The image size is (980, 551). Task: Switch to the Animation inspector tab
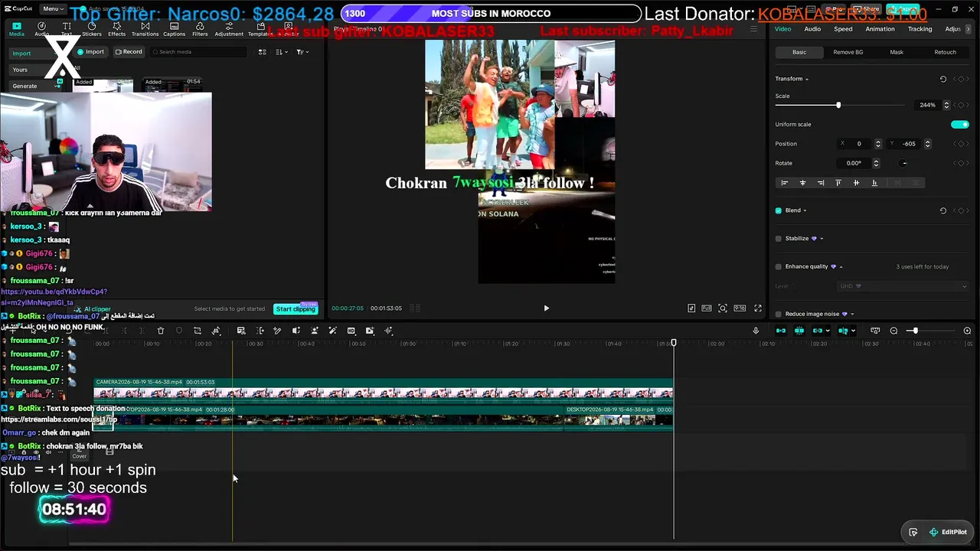pos(880,29)
